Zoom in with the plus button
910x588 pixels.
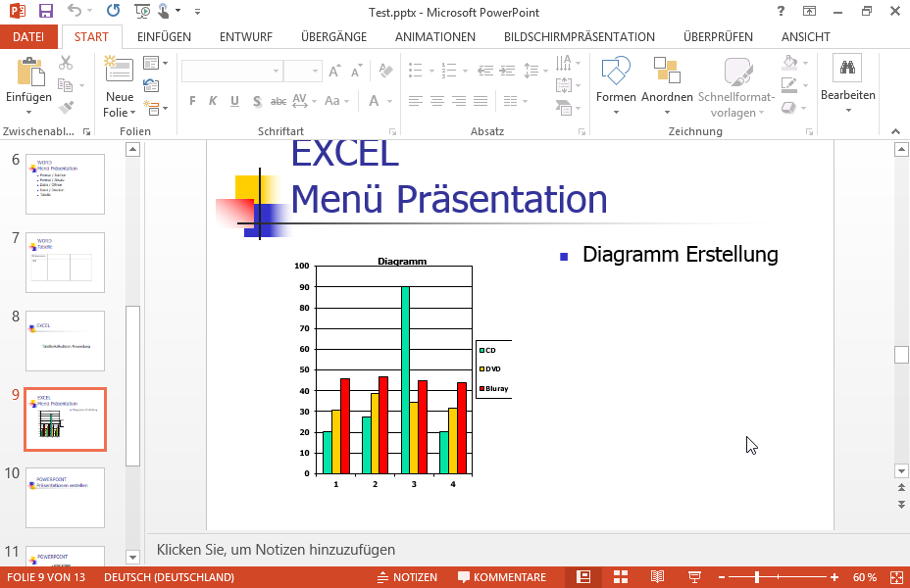834,577
